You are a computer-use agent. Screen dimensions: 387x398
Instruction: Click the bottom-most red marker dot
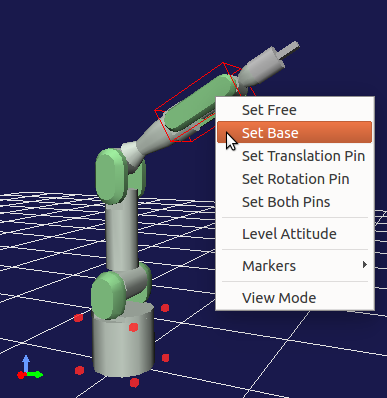click(134, 383)
